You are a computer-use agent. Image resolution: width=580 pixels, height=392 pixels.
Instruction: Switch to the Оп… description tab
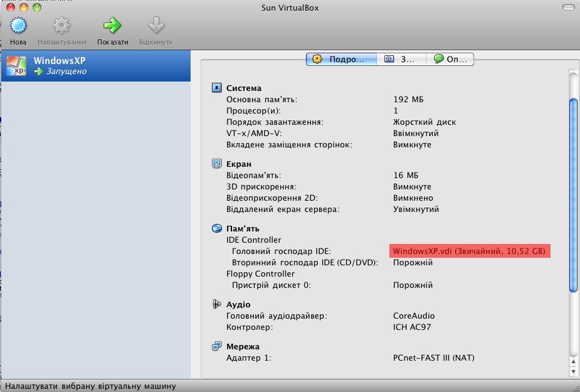point(450,59)
